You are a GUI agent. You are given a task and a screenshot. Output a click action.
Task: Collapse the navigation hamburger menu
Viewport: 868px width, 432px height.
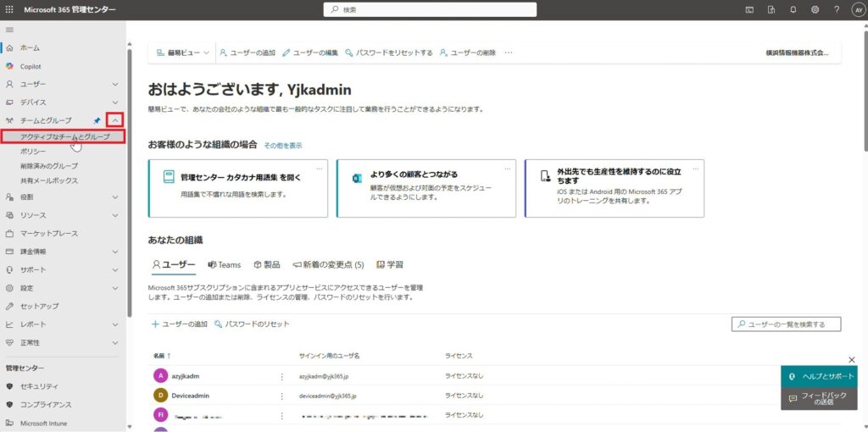[9, 30]
